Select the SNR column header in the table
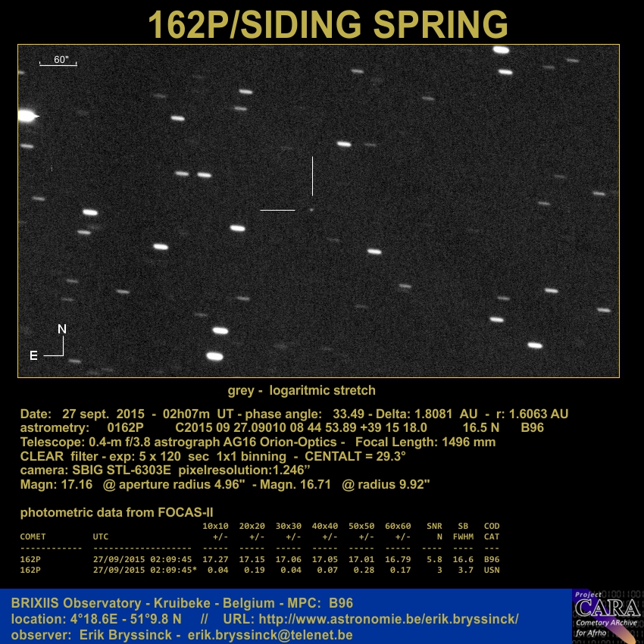644x644 pixels. 434,526
